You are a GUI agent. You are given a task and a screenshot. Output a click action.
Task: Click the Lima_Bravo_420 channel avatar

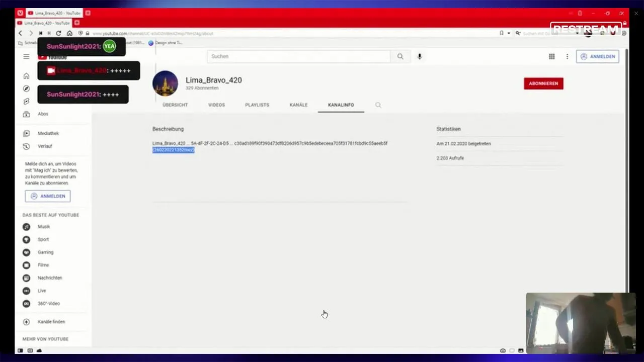(x=165, y=83)
